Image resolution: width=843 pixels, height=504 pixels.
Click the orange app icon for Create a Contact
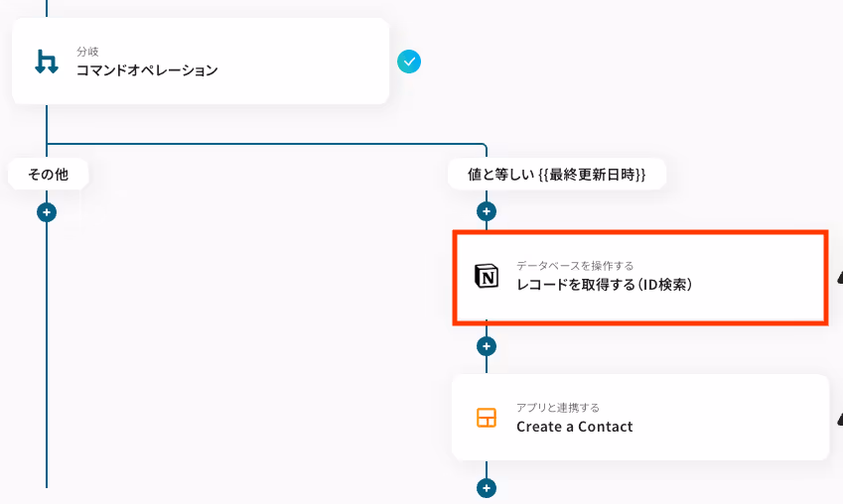[487, 418]
